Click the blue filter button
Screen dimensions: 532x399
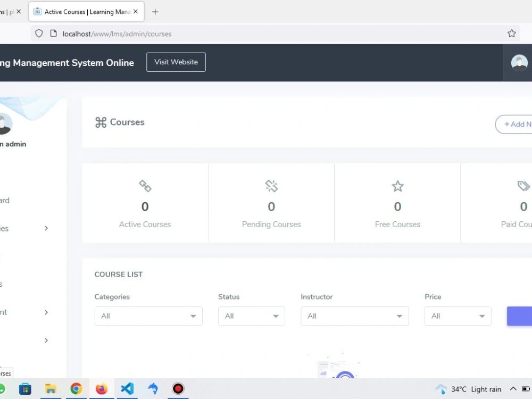point(519,316)
